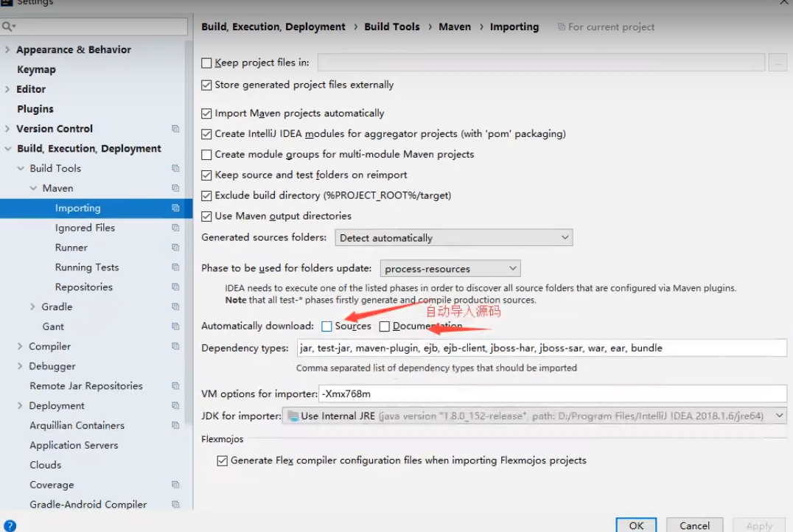The width and height of the screenshot is (793, 532).
Task: Open the Plugins settings page
Action: tap(35, 109)
